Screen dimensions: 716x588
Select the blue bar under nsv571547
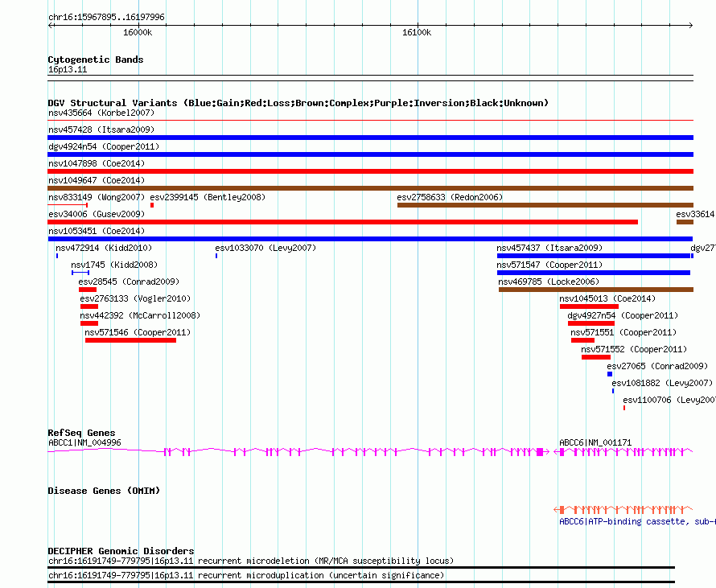click(594, 273)
